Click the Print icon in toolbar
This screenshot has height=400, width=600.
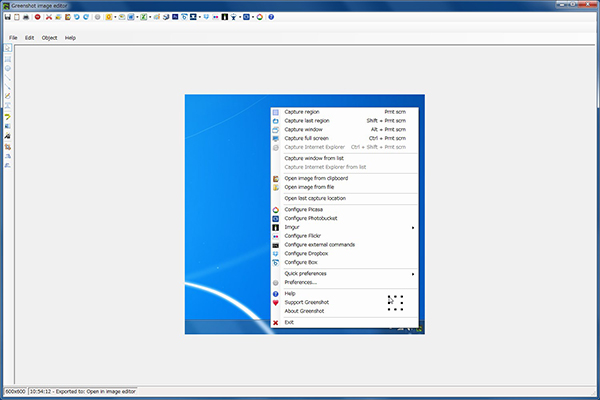tap(26, 17)
